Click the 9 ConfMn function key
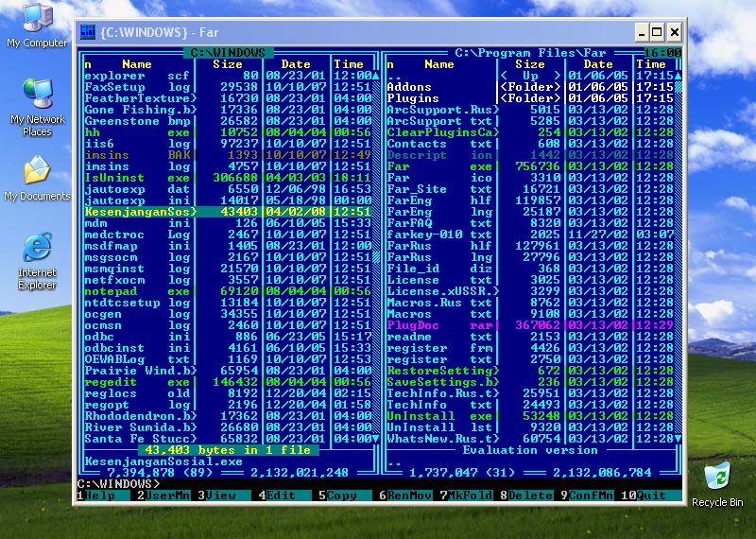 [587, 496]
